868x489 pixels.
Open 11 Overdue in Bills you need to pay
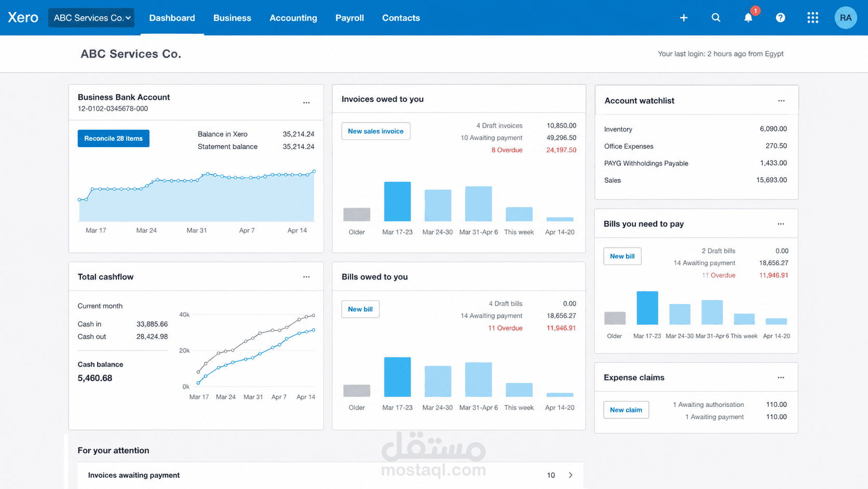click(718, 275)
